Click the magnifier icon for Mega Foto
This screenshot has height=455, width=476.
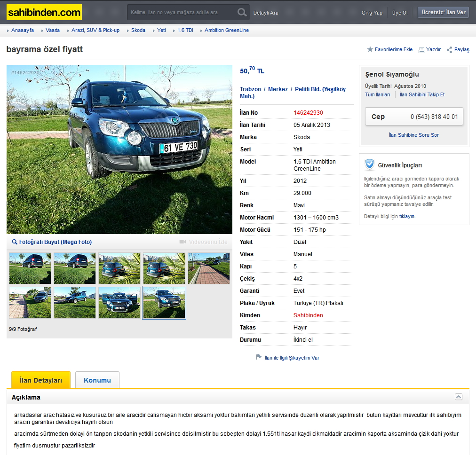click(15, 242)
